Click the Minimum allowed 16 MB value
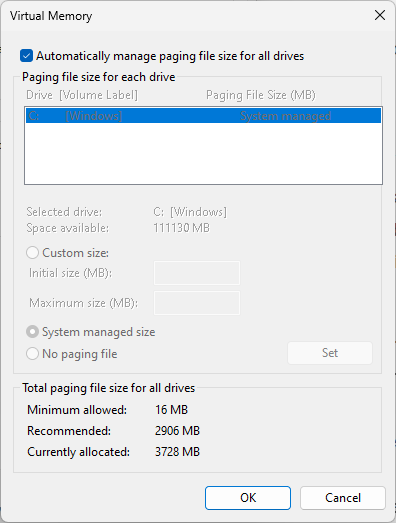The image size is (396, 523). [171, 410]
